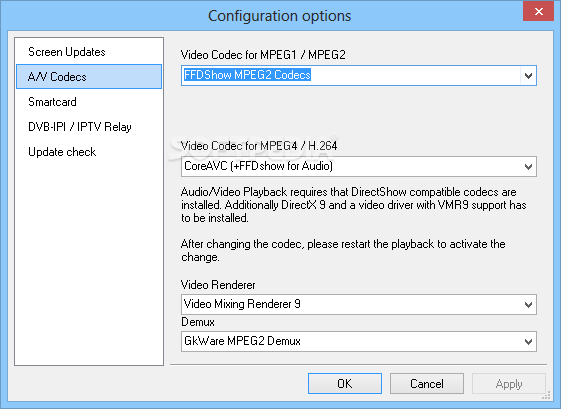Click the Video Codec for MPEG1 / MPEG2 label

point(263,55)
